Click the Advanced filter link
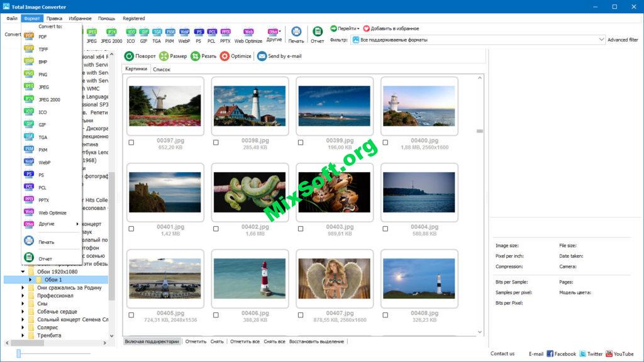The image size is (644, 362). pyautogui.click(x=623, y=40)
